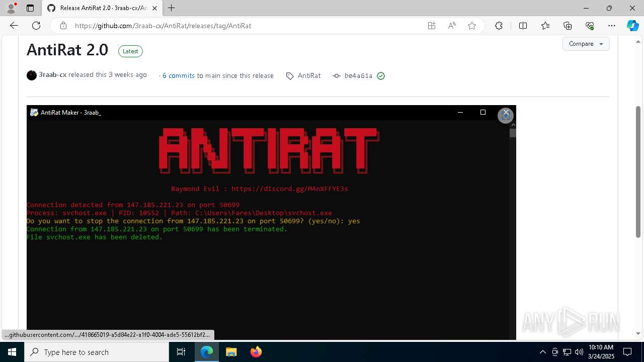Toggle the split screen icon
Viewport: 644px width, 362px height.
pos(523,26)
